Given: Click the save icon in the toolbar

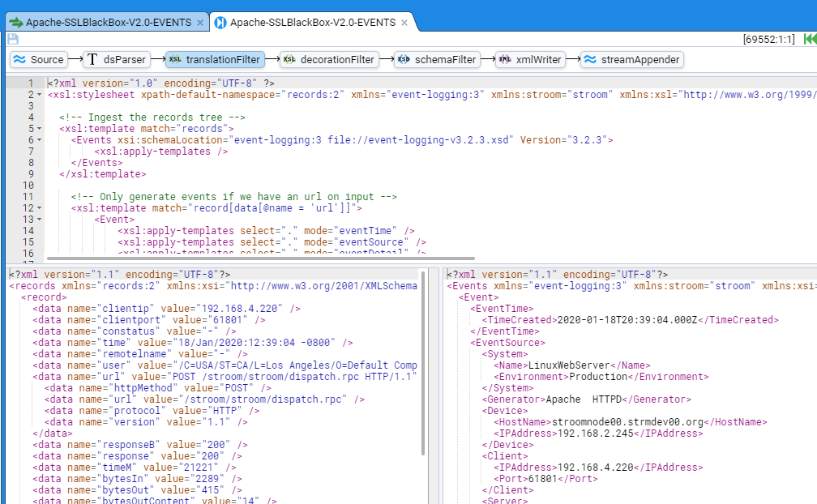Looking at the screenshot, I should 13,39.
